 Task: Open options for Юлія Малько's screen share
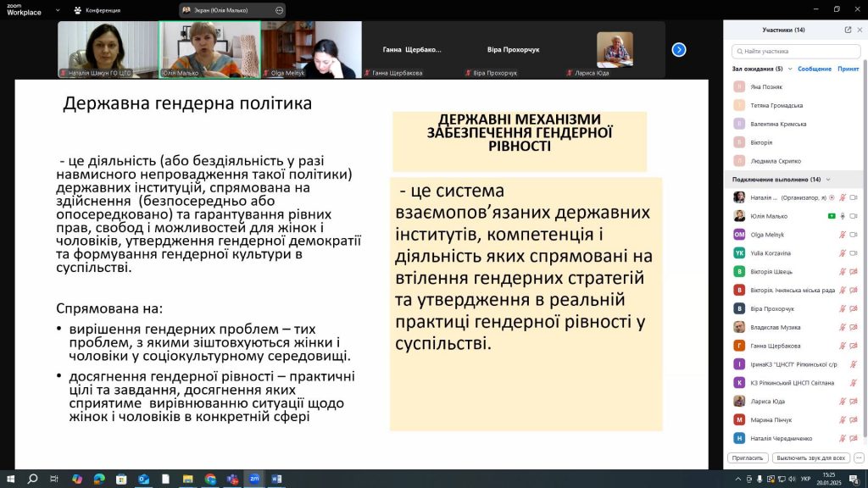point(279,10)
